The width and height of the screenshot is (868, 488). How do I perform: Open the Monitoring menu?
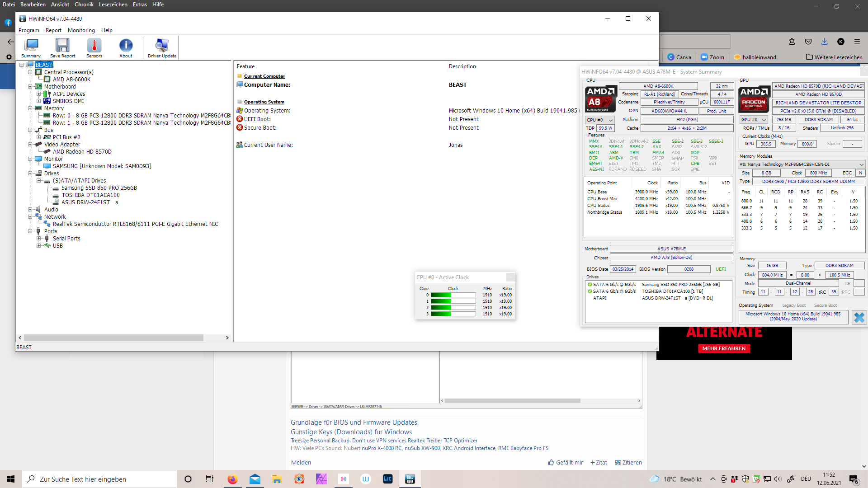[x=81, y=30]
